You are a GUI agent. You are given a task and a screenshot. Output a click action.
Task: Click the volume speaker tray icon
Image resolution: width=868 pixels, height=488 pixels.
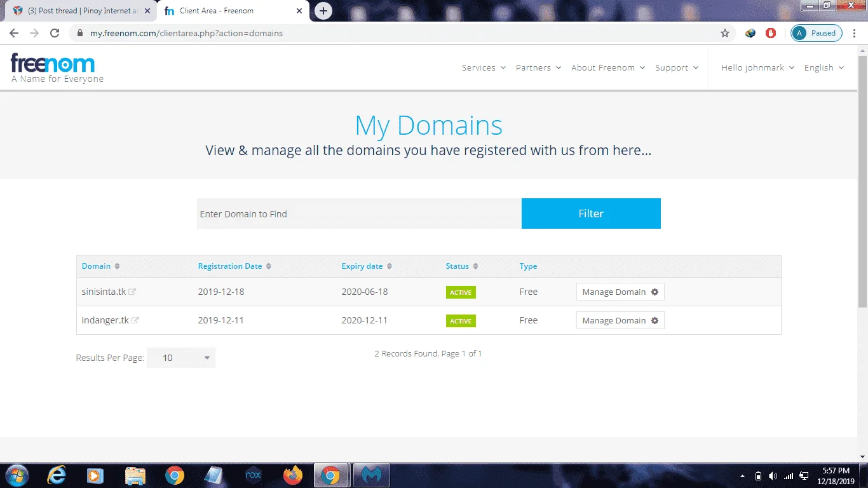(773, 476)
